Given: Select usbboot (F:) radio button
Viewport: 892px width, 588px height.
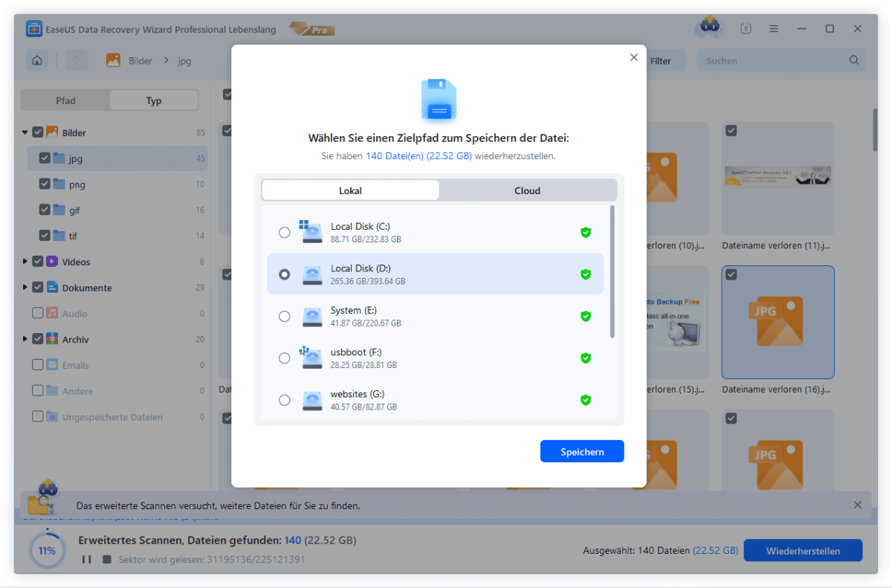Looking at the screenshot, I should (284, 358).
